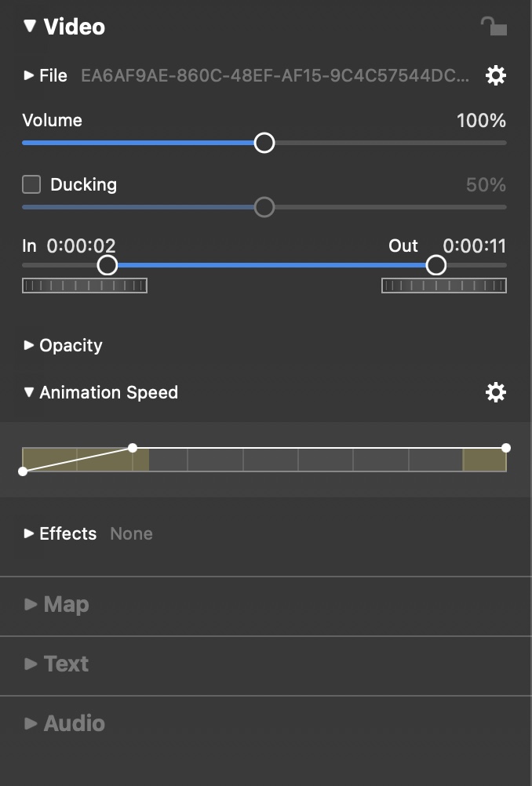Expand the Map section
532x786 pixels.
coord(31,604)
